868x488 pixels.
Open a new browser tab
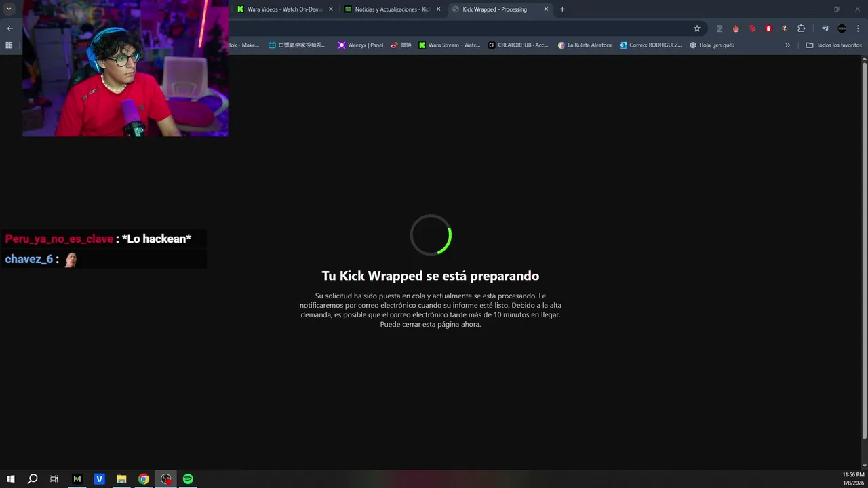pyautogui.click(x=562, y=9)
